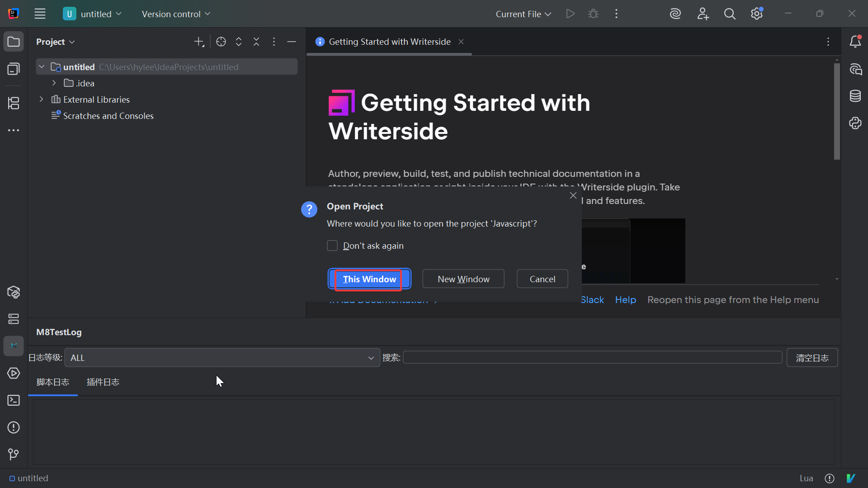Open the Version control dropdown menu
The image size is (868, 488).
coord(176,14)
